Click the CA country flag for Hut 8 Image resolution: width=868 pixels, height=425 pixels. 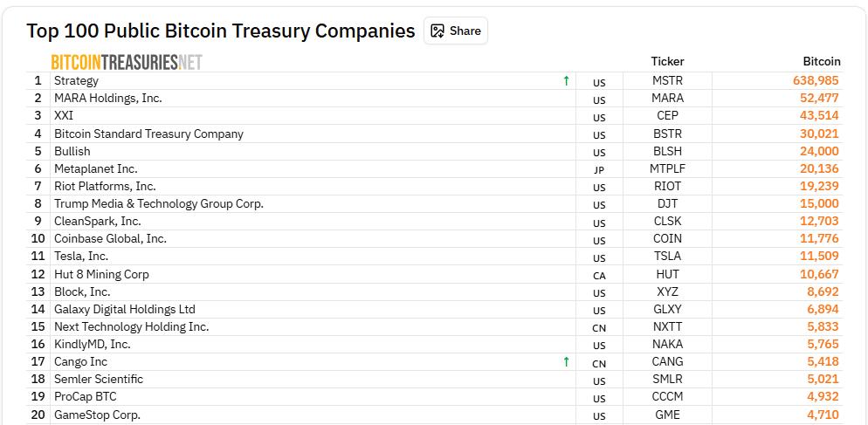[x=599, y=275]
